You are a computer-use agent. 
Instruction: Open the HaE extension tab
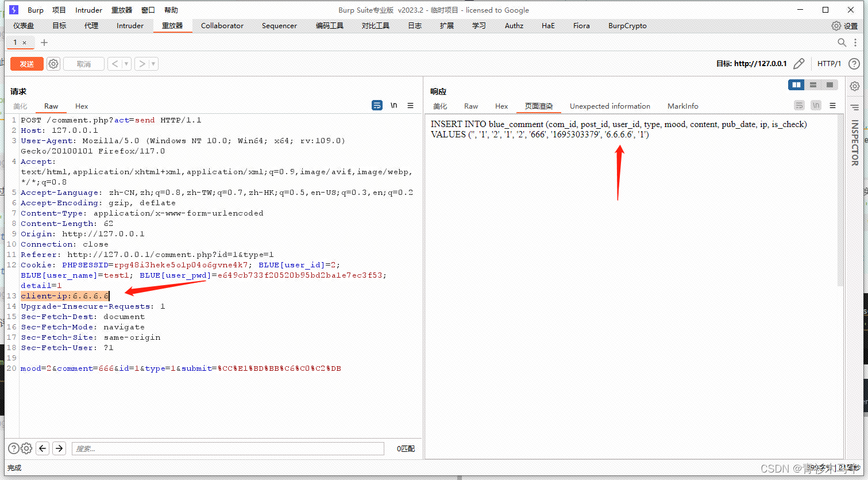pos(548,26)
